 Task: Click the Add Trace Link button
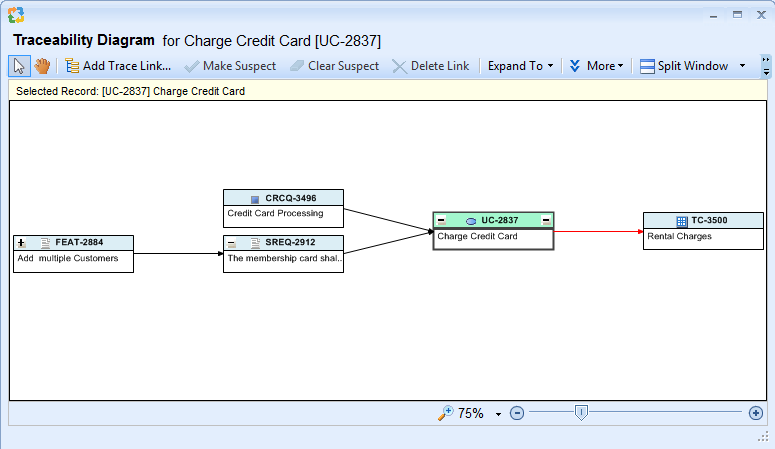118,66
